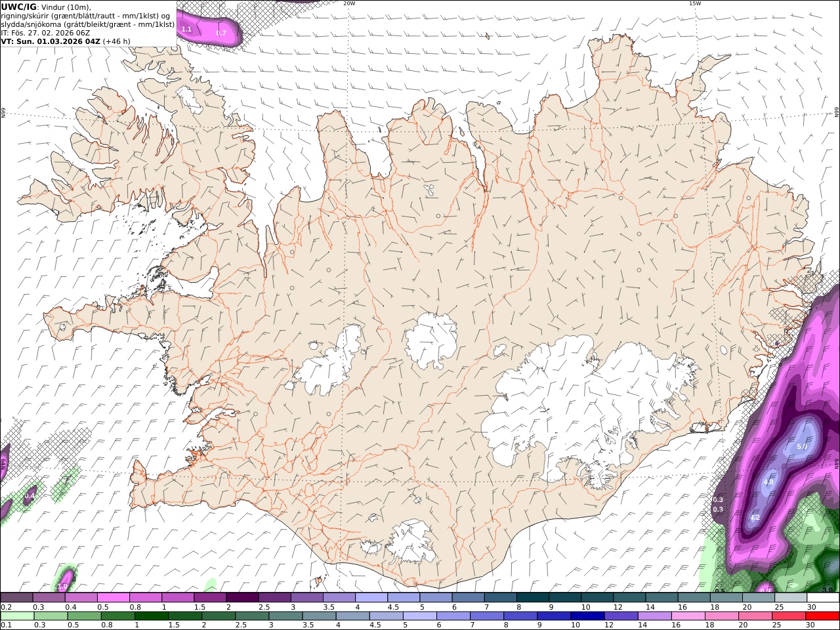Click upper legend swatch labeled 0.4

coord(81,597)
